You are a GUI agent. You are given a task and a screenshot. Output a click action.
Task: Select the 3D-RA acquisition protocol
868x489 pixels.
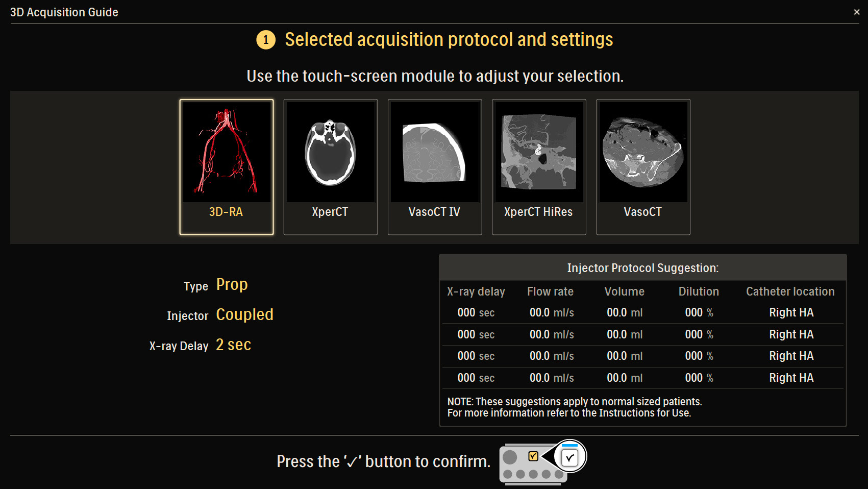[227, 167]
